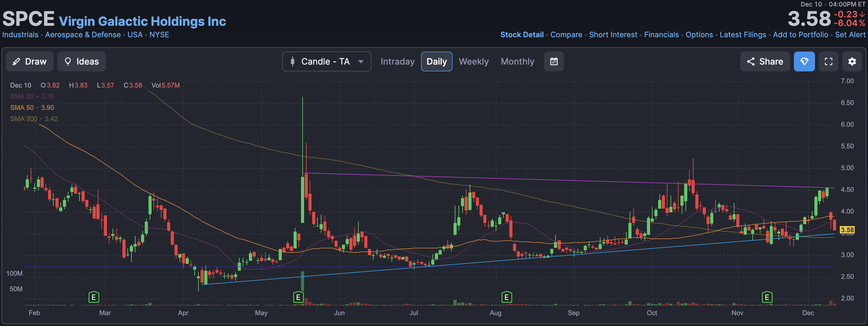868x326 pixels.
Task: Click the SMA 50 indicator label
Action: [22, 108]
